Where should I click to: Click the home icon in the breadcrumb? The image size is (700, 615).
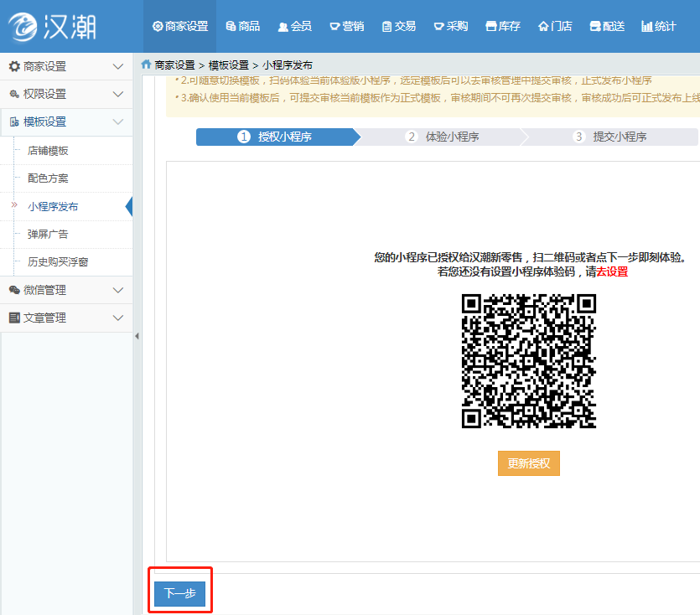146,65
